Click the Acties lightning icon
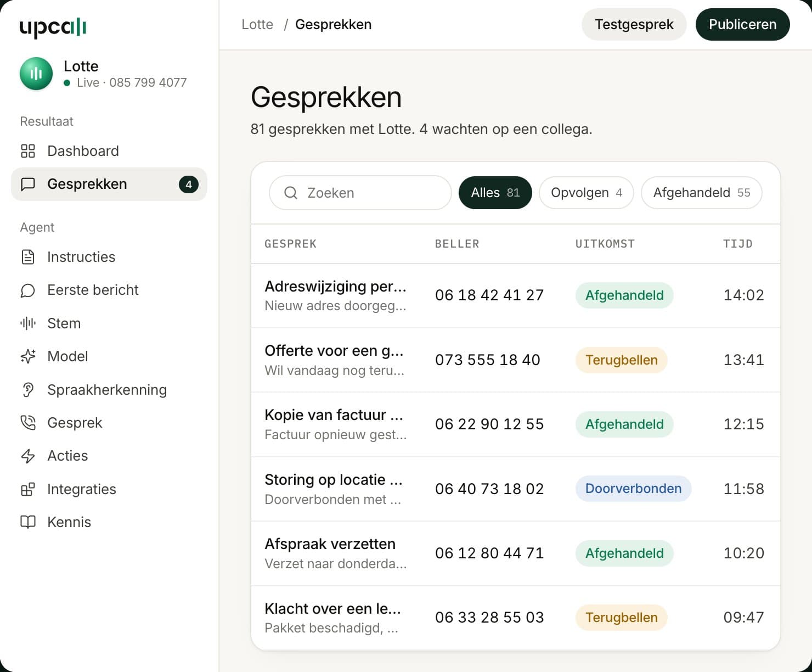Viewport: 812px width, 672px height. click(x=28, y=456)
